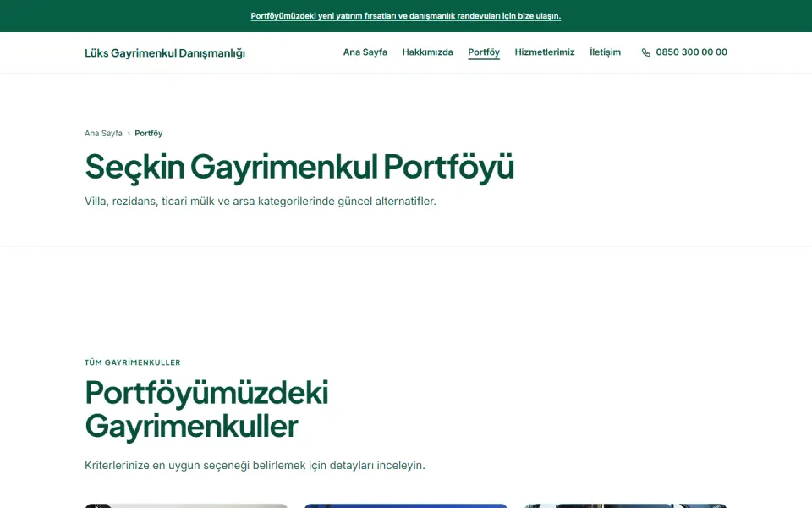
Task: Click the Kriterlerinize en uygun seçeneği text
Action: (255, 466)
